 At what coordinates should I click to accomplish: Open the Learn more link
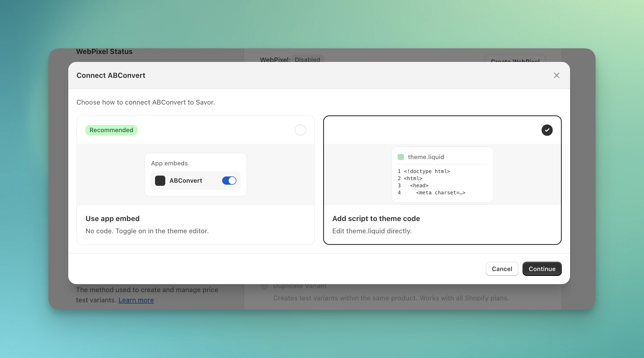click(136, 300)
